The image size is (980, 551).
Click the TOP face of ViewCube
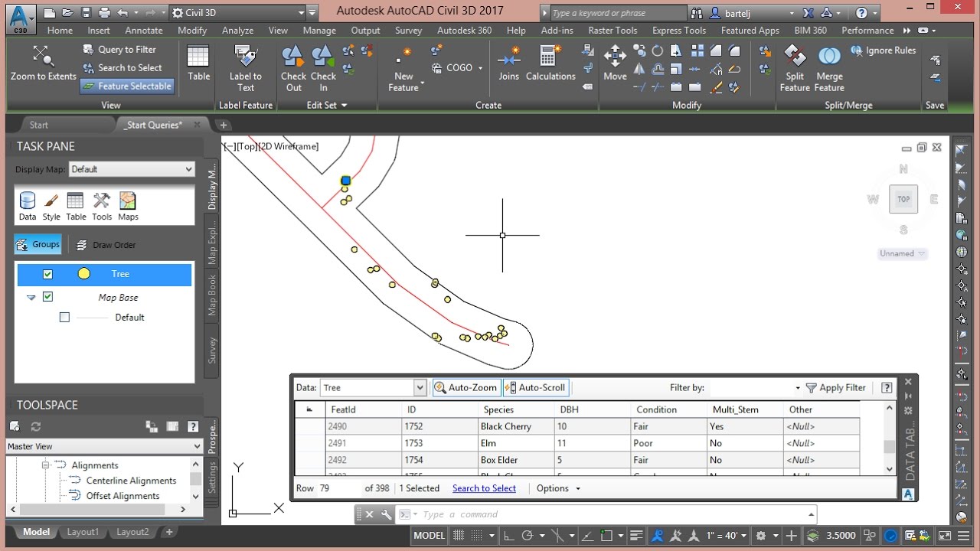tap(903, 199)
